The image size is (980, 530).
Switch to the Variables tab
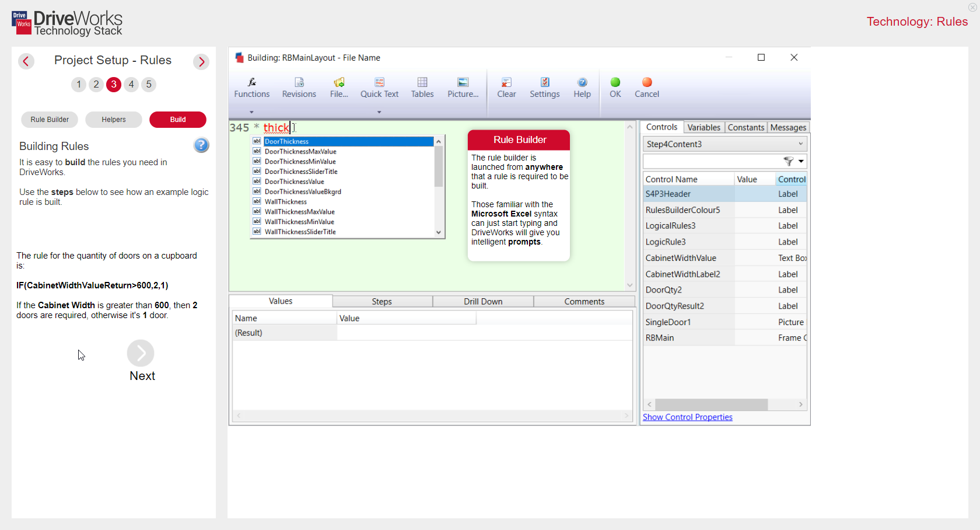pyautogui.click(x=703, y=127)
